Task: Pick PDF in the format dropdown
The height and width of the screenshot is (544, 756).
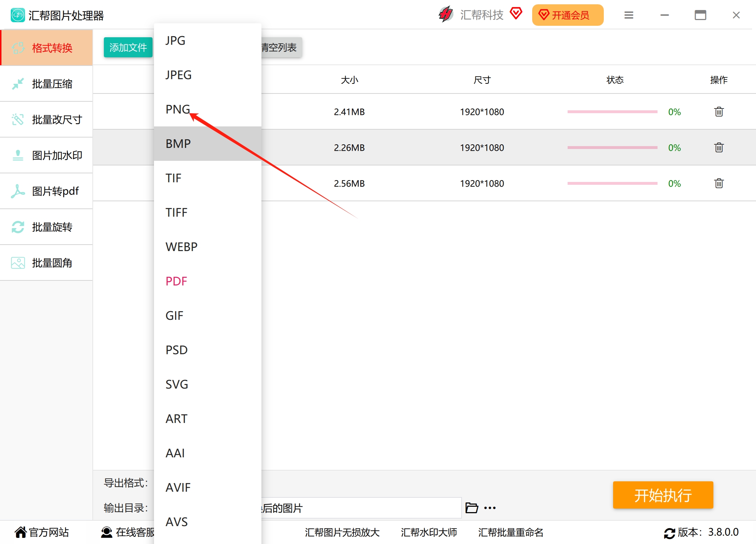Action: [x=208, y=281]
